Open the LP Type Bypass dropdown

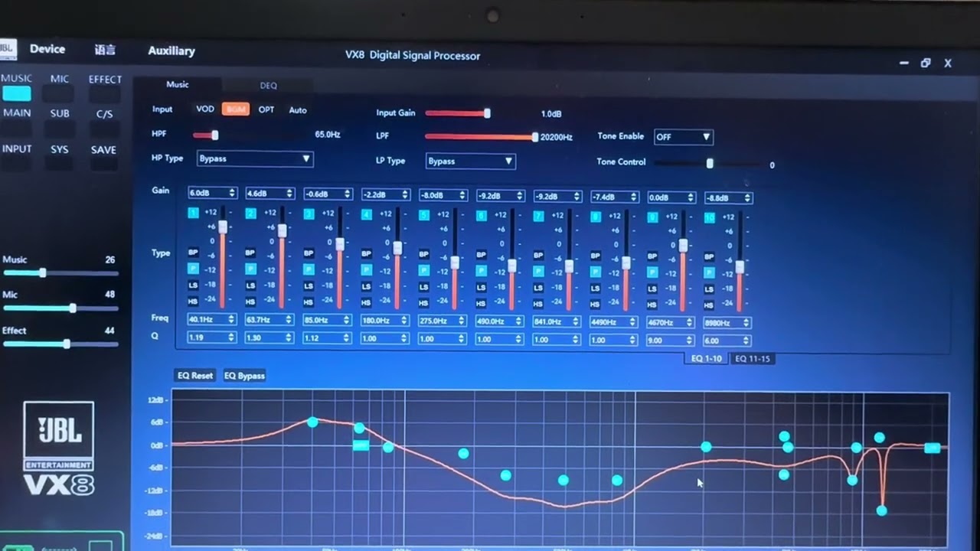[x=470, y=161]
